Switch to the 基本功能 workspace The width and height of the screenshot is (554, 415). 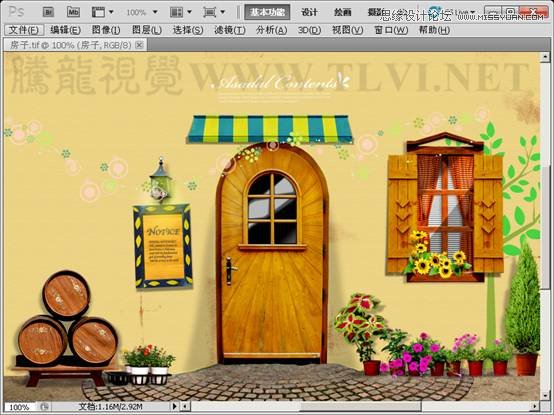point(267,12)
